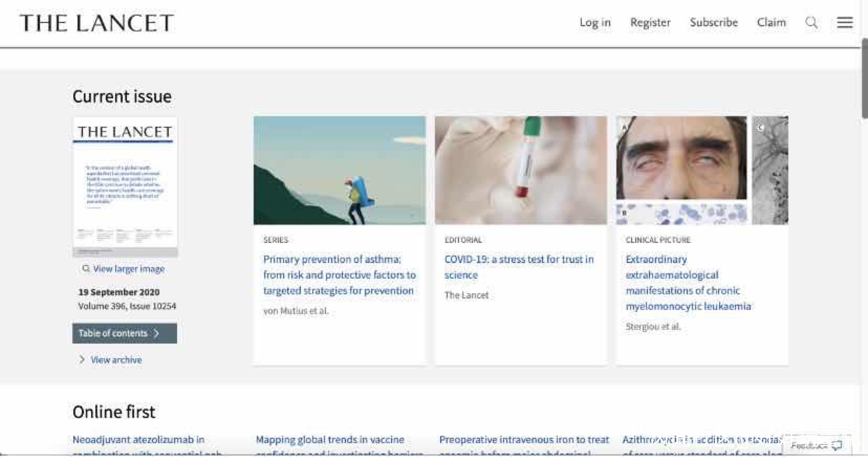Open the Preoperative intravenous iron article link

coord(524,446)
